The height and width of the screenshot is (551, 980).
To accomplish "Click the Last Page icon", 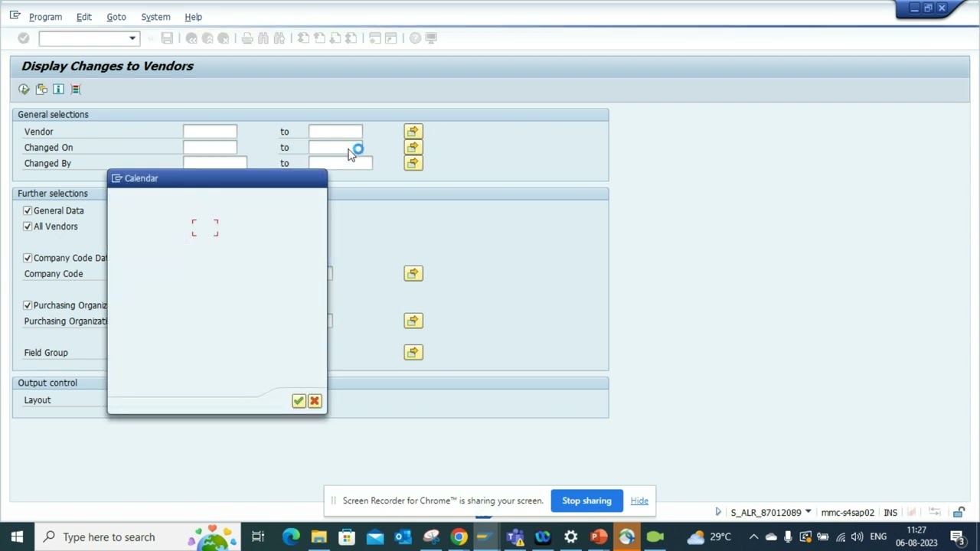I will click(351, 38).
